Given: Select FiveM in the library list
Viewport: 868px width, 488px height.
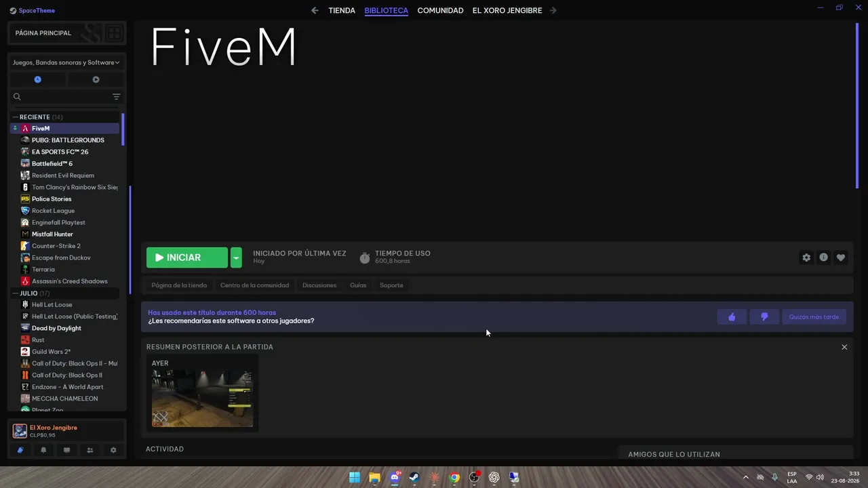Looking at the screenshot, I should tap(64, 128).
